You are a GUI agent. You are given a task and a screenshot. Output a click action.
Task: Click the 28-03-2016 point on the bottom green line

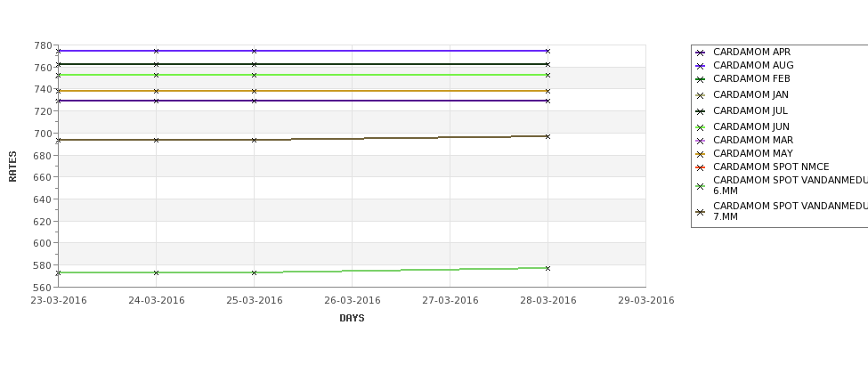coord(548,269)
